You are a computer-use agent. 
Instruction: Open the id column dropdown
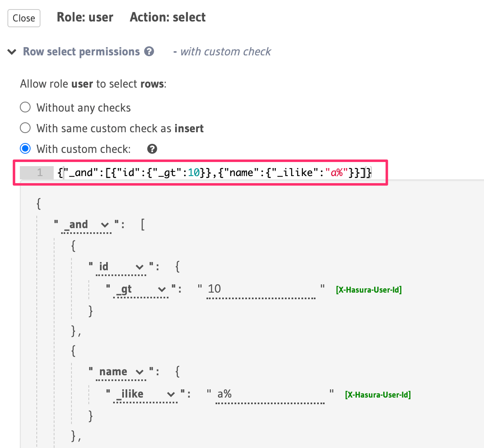click(121, 267)
